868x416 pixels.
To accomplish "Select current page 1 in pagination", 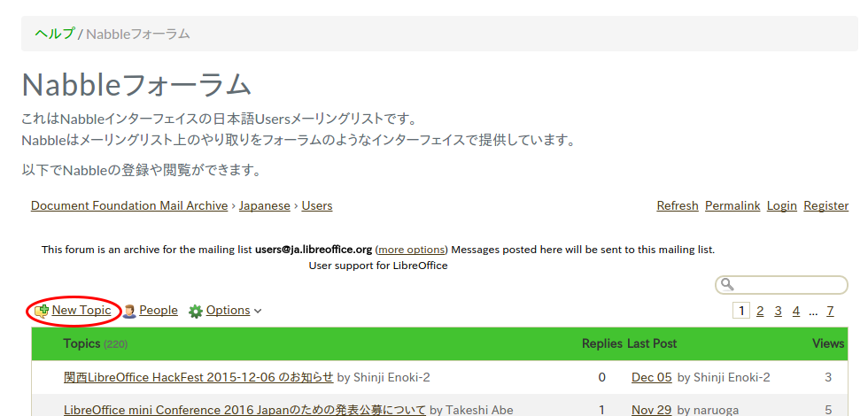I will [741, 311].
